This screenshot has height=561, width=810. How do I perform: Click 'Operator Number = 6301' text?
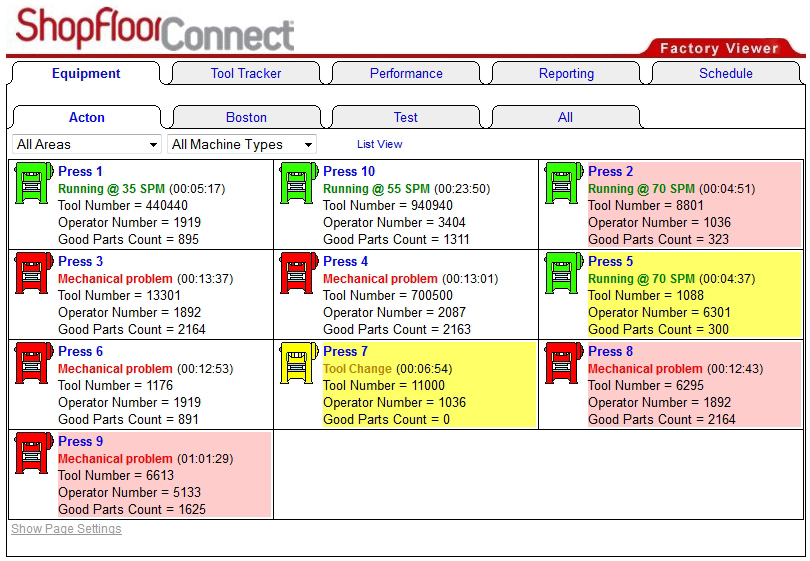tap(659, 312)
